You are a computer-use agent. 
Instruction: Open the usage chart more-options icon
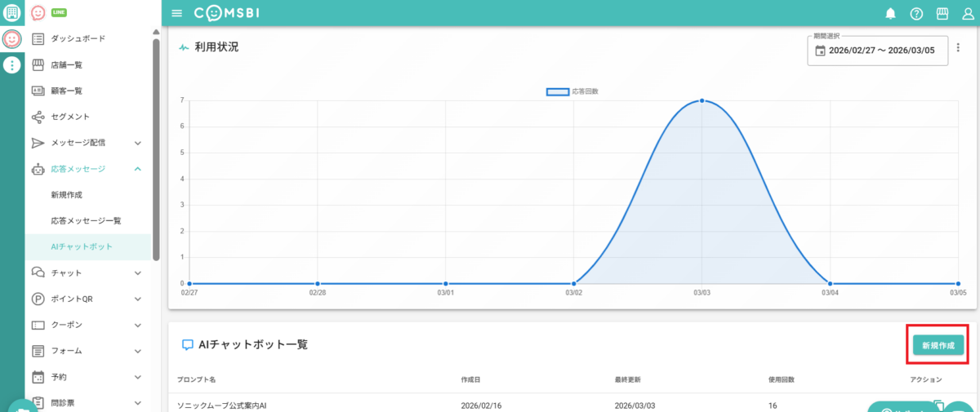click(x=958, y=48)
